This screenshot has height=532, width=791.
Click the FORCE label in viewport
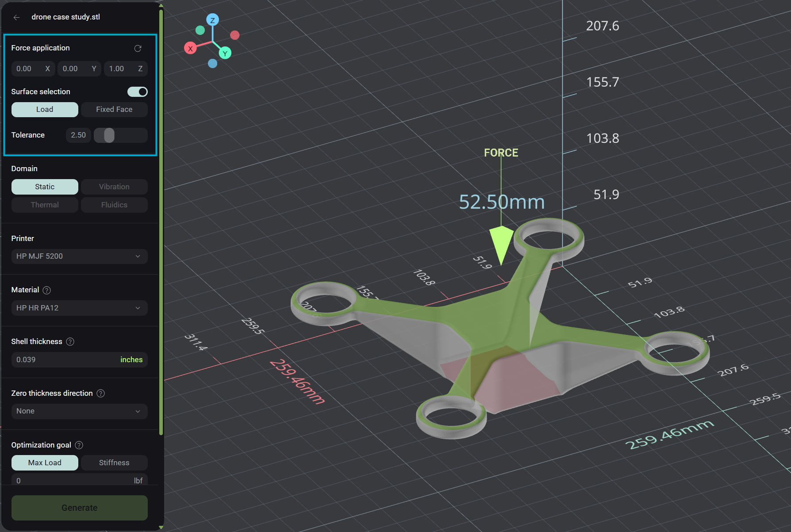click(501, 153)
